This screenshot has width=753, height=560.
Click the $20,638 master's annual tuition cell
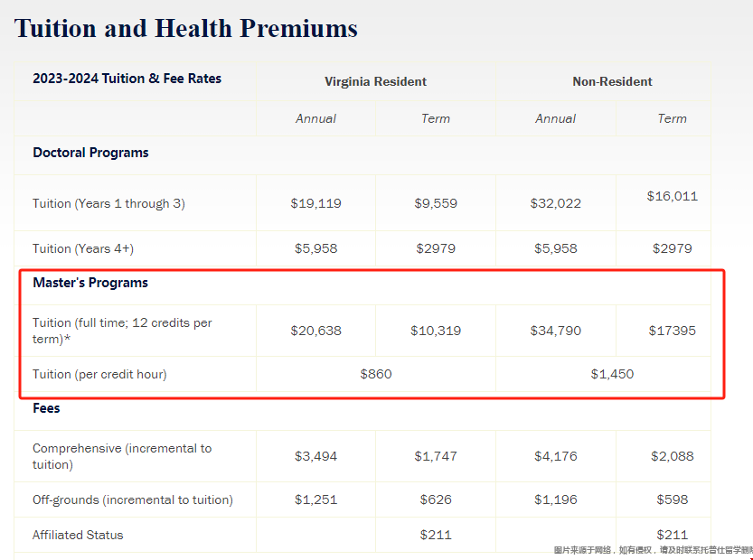tap(316, 331)
